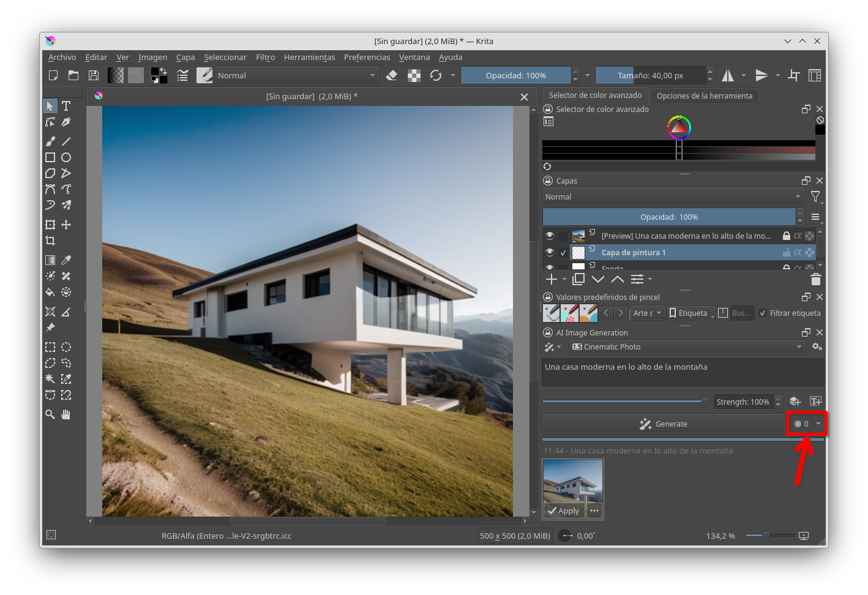Hide the Capa de pintura 1 layer
Screen dimensions: 868x595
click(550, 252)
